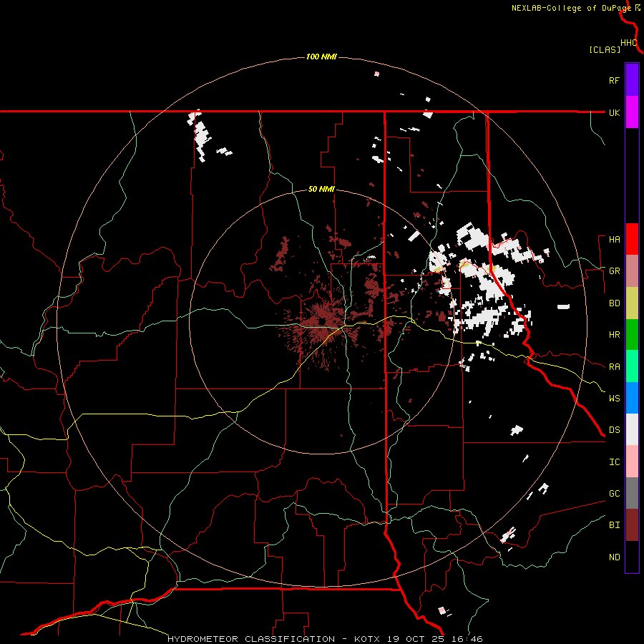This screenshot has width=644, height=644.
Task: Click the NEXLAB-College of DuPage credit text
Action: point(571,8)
